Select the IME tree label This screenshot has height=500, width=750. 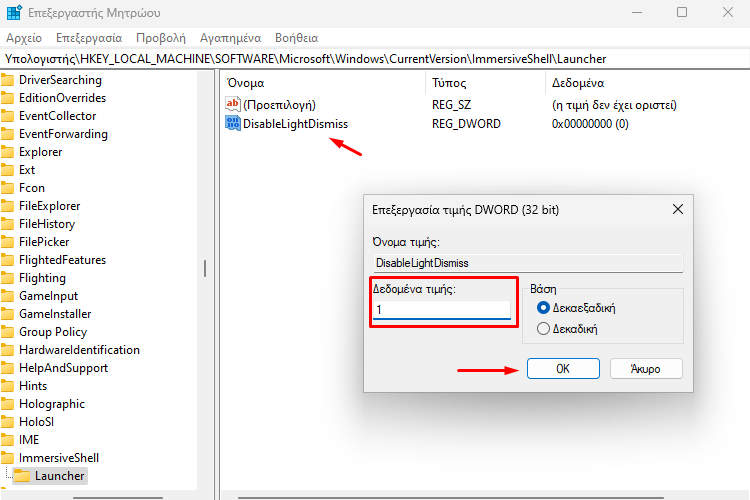click(x=29, y=440)
